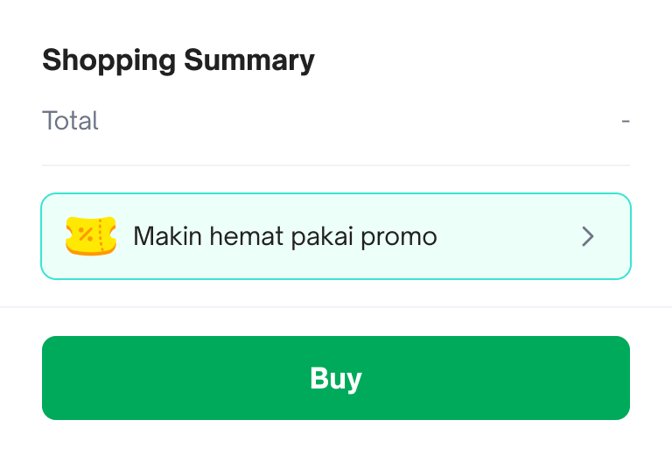Click the dash value beside Total
The width and height of the screenshot is (672, 462).
[626, 121]
